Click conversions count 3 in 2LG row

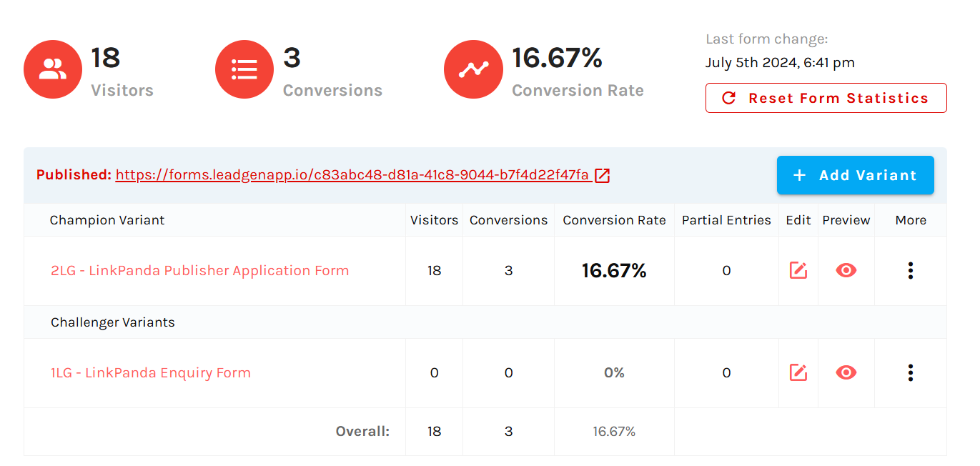point(509,271)
